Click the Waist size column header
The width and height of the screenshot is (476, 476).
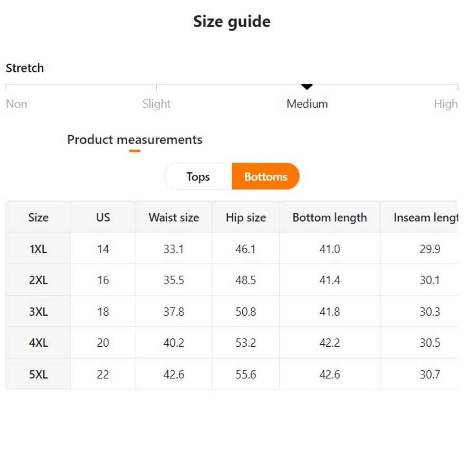[x=174, y=217]
